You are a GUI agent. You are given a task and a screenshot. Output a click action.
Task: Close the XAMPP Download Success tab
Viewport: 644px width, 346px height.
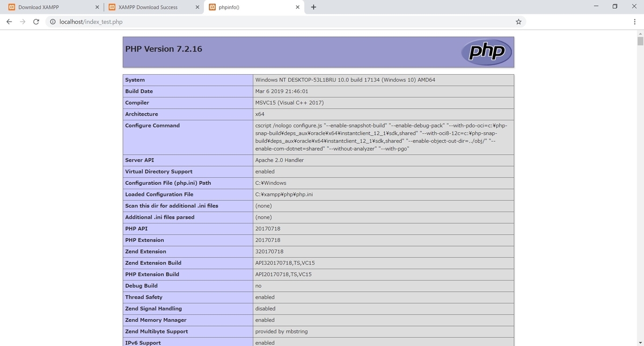(197, 7)
